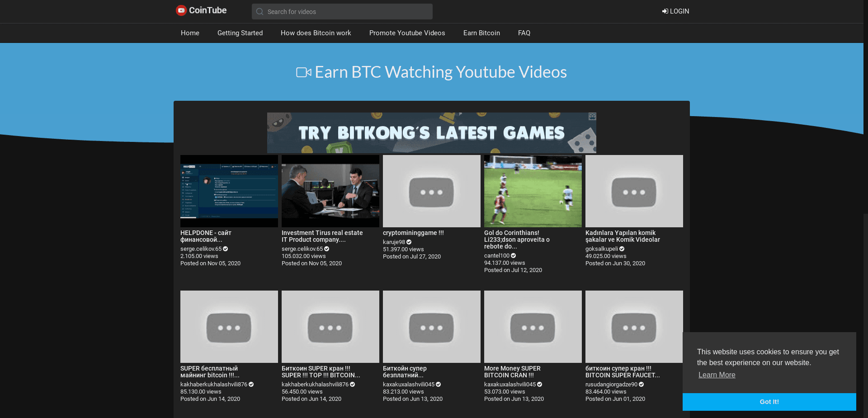Click the Got It! cookie consent button
Screen dimensions: 868x418
[x=769, y=402]
